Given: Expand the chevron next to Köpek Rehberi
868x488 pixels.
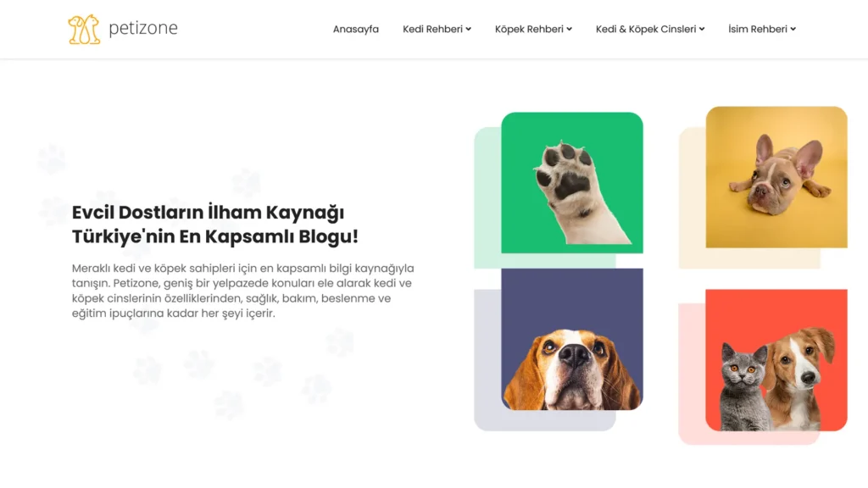Looking at the screenshot, I should click(x=570, y=29).
